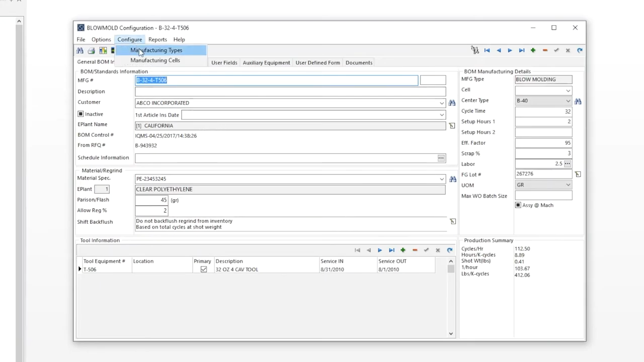This screenshot has width=644, height=362.
Task: Click the Shift Backflush edit icon
Action: click(x=452, y=221)
